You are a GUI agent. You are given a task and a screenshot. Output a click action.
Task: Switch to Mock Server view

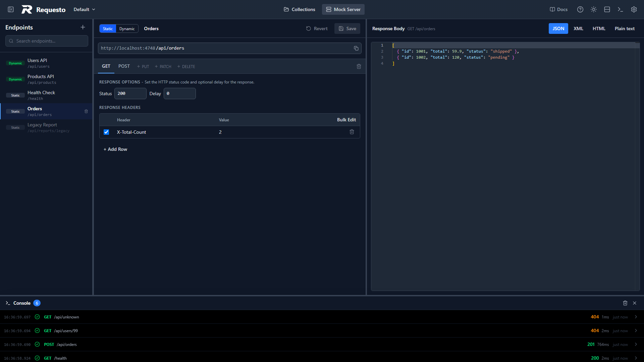point(343,9)
